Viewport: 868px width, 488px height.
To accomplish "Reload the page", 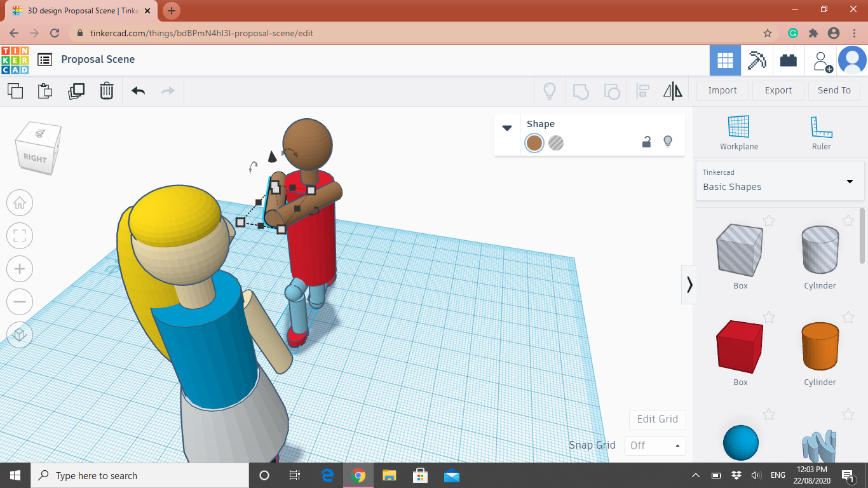I will click(x=55, y=33).
